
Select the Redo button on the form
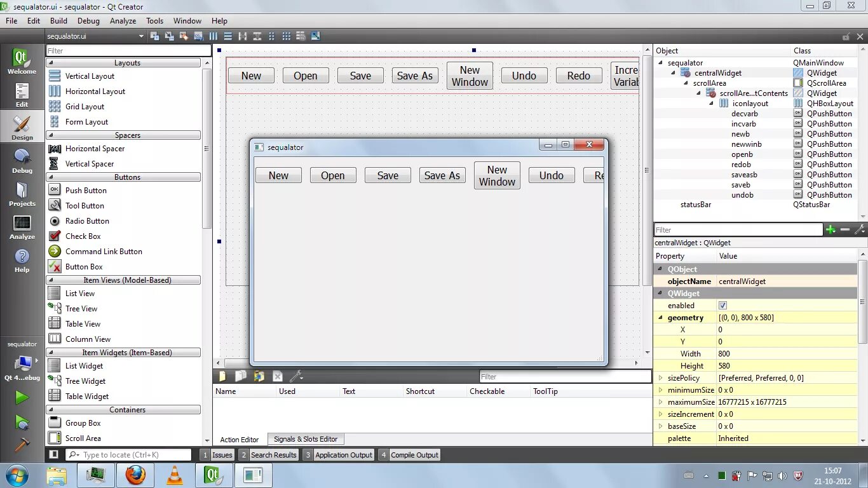(x=579, y=76)
